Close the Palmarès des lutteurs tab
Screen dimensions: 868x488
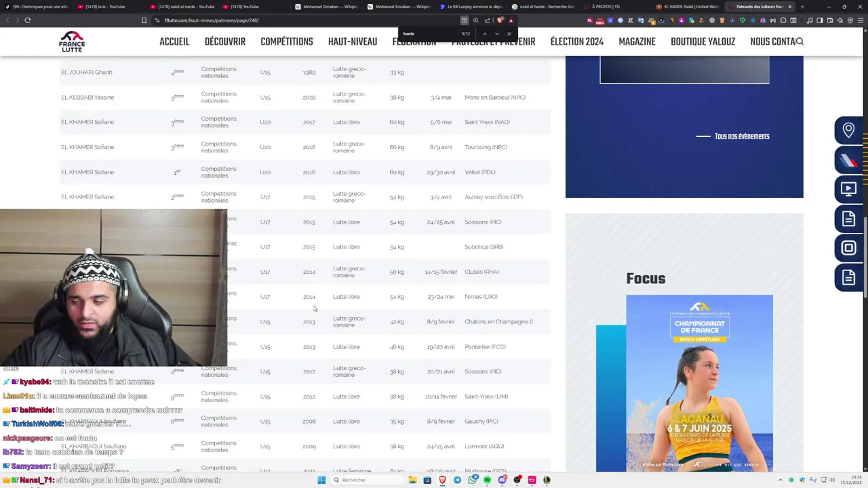pyautogui.click(x=789, y=7)
